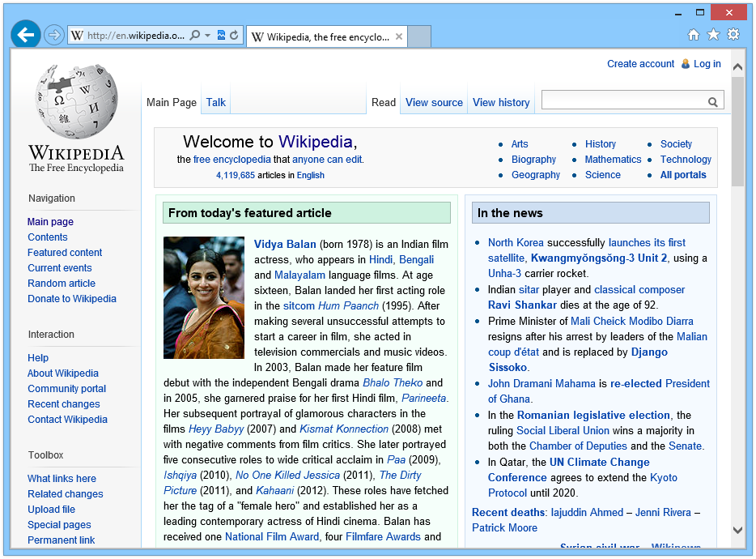The image size is (756, 559).
Task: Click the Create account link
Action: [x=640, y=64]
